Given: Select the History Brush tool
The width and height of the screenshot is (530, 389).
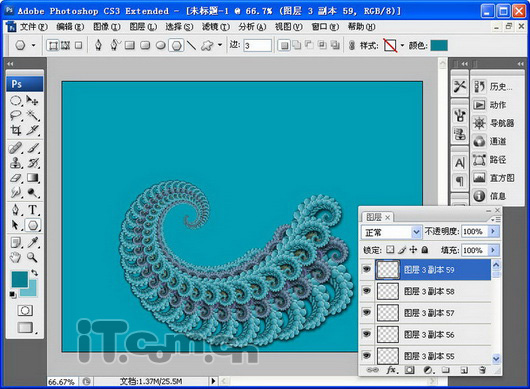Looking at the screenshot, I should (33, 163).
